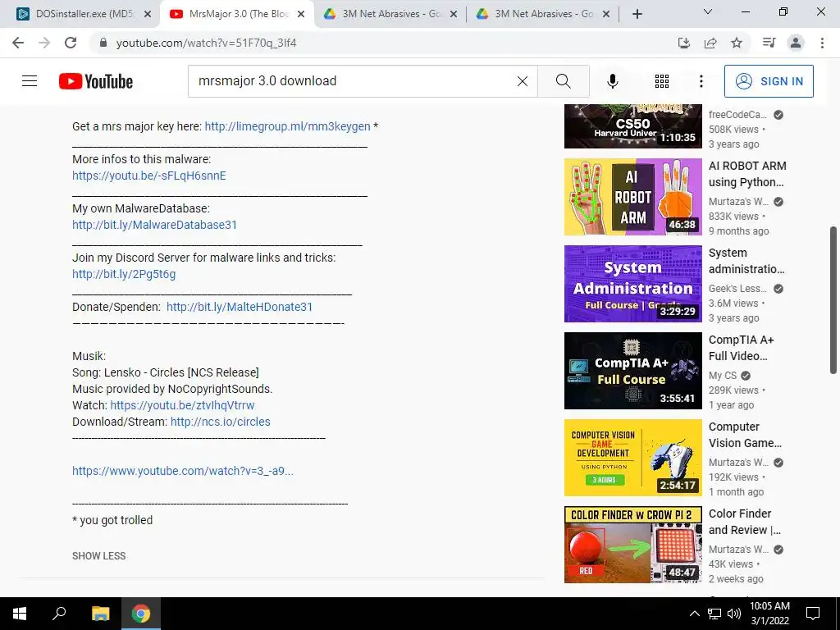Clear the search box with X
Screen dimensions: 840x630
[x=523, y=81]
